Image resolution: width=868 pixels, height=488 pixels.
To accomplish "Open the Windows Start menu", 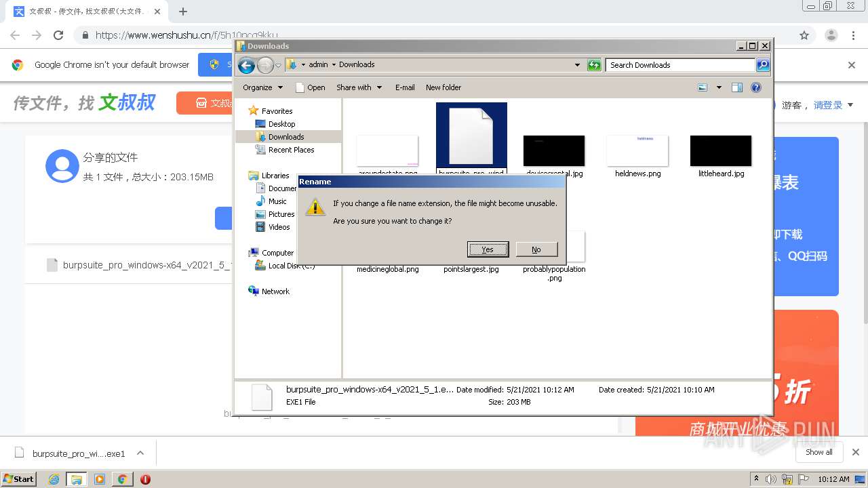I will click(x=19, y=479).
